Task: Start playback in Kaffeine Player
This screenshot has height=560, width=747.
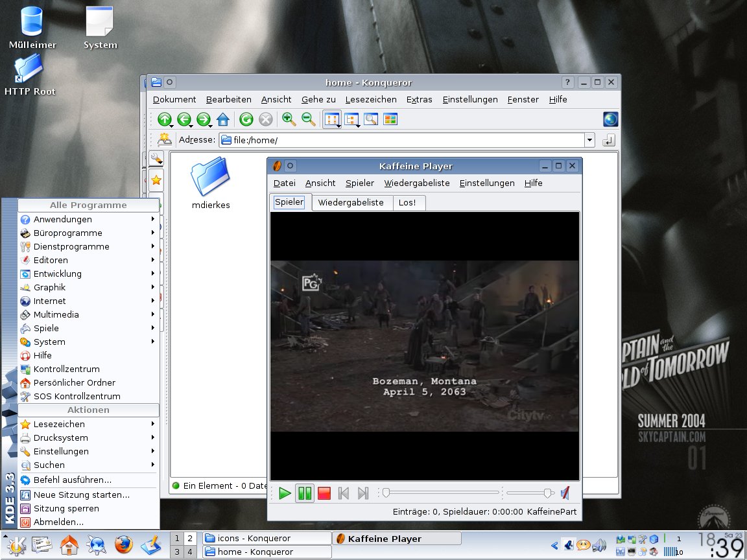Action: coord(285,493)
